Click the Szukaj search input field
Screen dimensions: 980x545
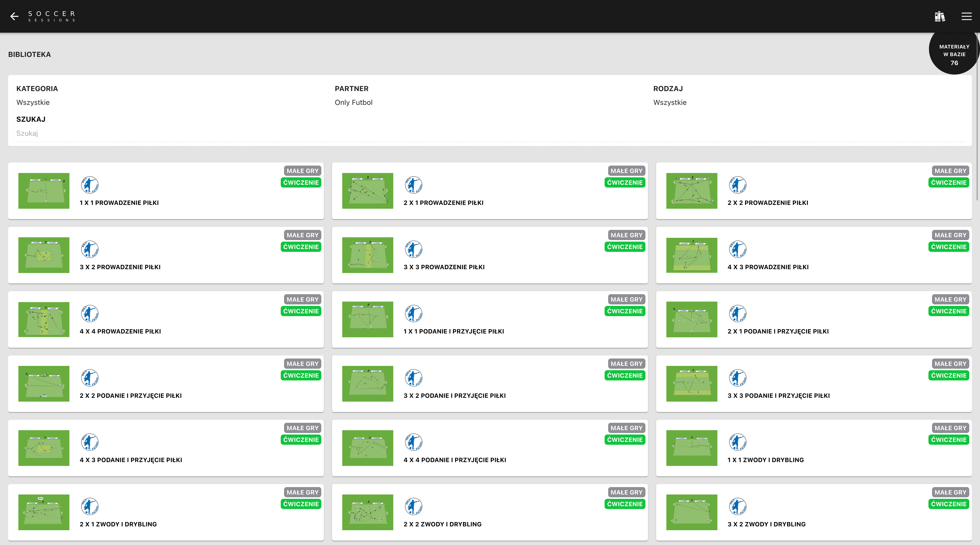[x=490, y=133]
